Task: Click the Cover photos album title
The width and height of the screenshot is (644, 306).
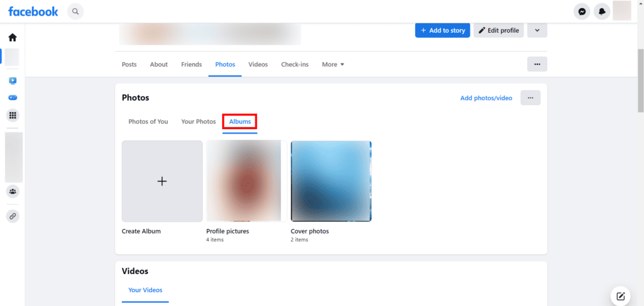Action: (x=309, y=231)
